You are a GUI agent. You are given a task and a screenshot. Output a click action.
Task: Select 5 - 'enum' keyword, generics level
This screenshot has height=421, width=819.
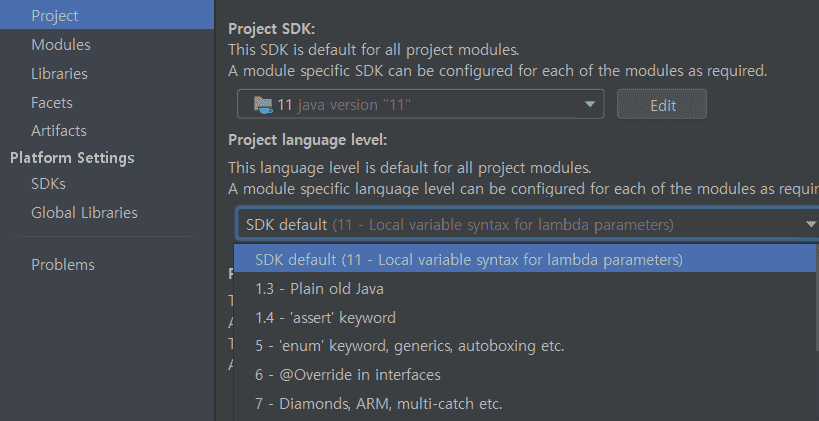(409, 347)
